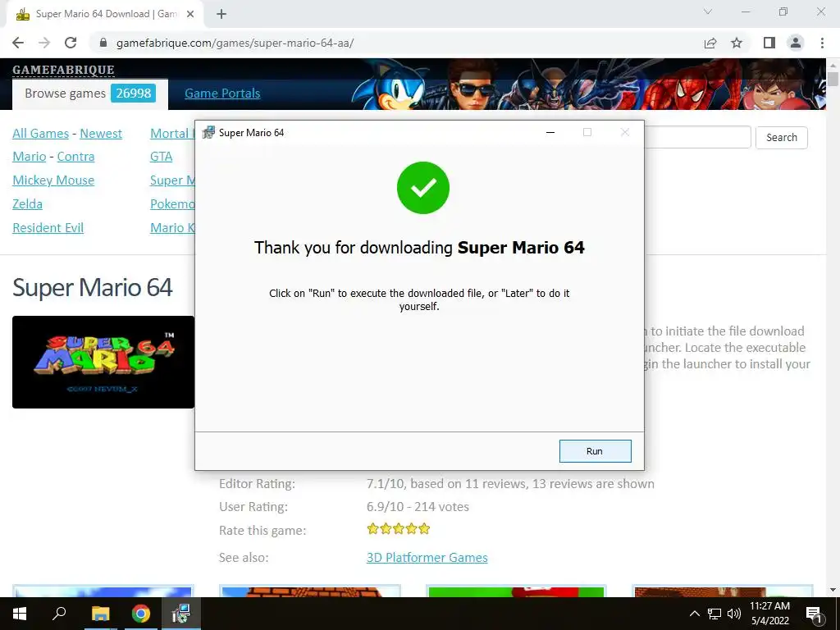Screen dimensions: 840x630
Task: Click the Super Mario 64 game thumbnail
Action: pyautogui.click(x=103, y=362)
